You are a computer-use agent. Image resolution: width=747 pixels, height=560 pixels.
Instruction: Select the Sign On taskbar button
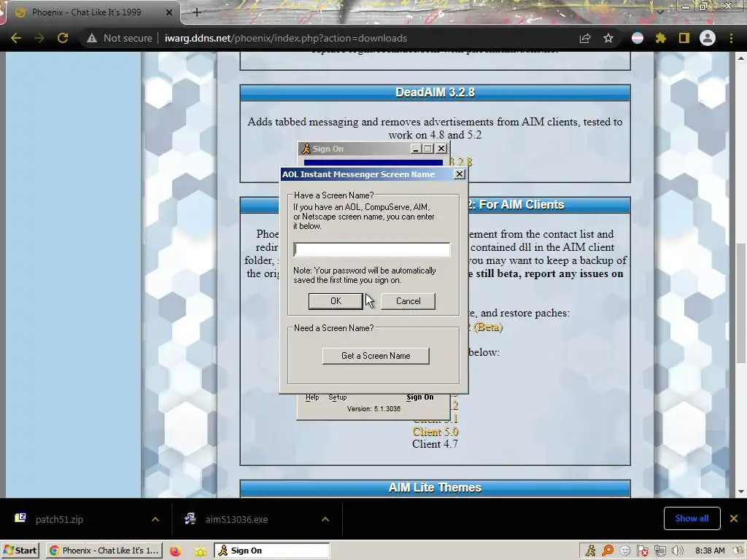pos(271,551)
